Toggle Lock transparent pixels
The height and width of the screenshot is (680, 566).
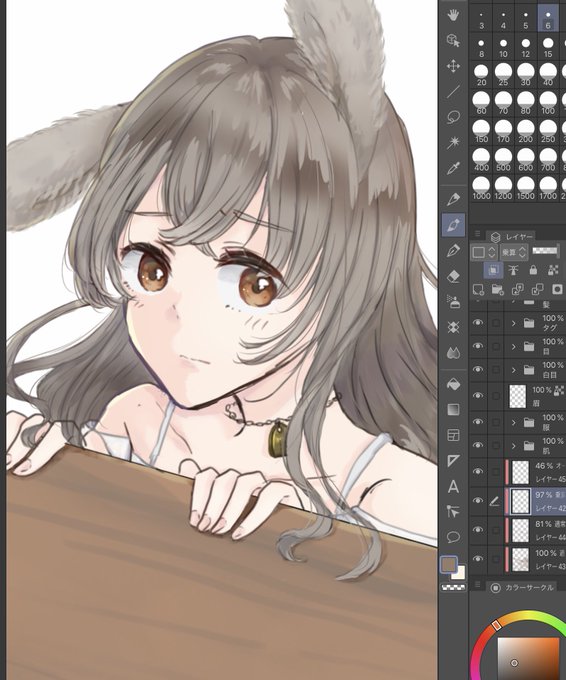point(553,270)
